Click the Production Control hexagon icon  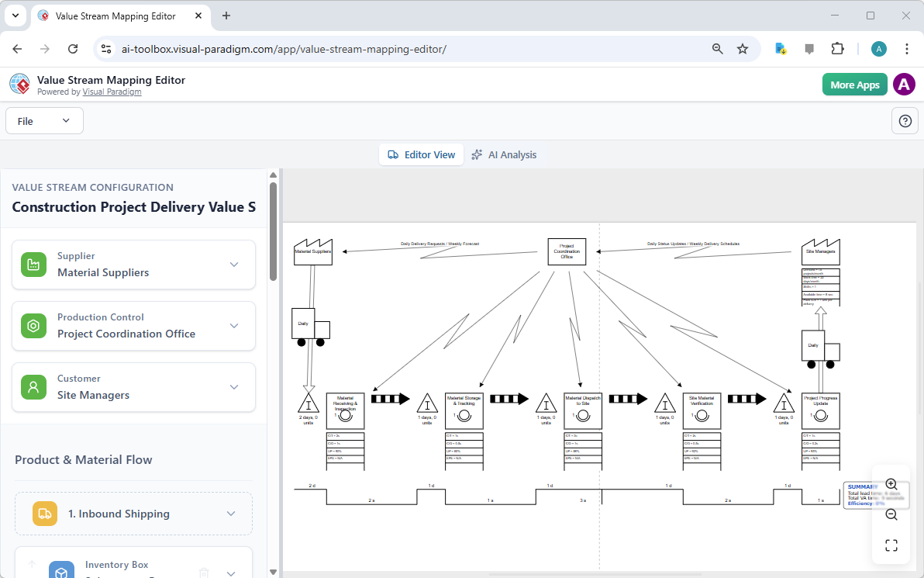pos(33,325)
